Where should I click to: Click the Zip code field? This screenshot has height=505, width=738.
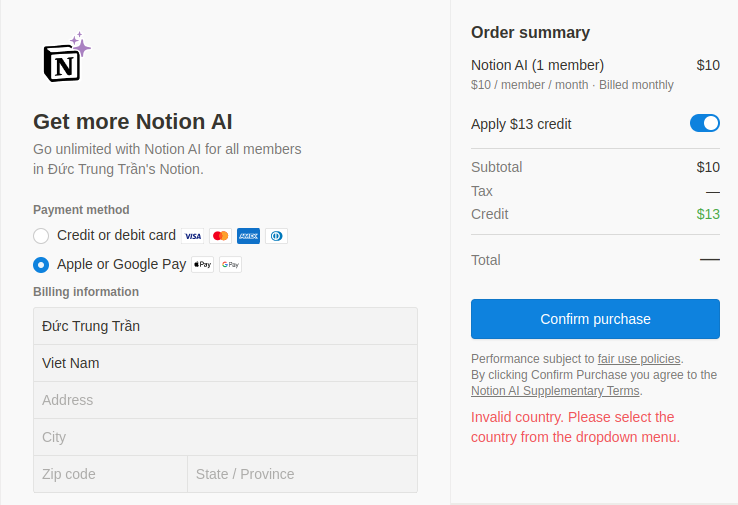pyautogui.click(x=110, y=474)
